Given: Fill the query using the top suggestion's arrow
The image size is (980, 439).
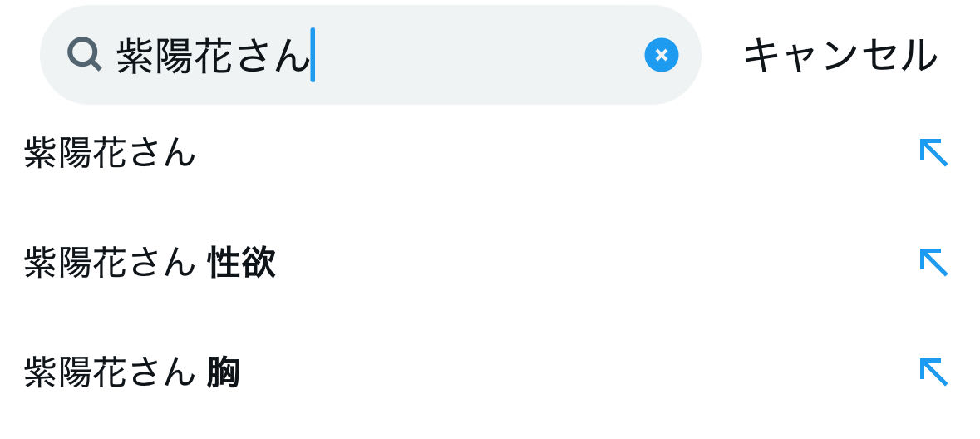Looking at the screenshot, I should (x=933, y=153).
